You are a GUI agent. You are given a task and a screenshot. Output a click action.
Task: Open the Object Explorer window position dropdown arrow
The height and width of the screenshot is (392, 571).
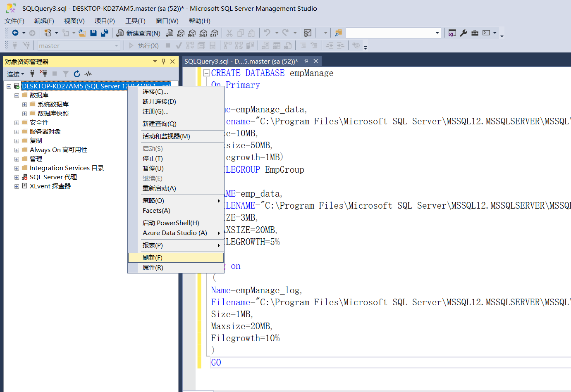coord(155,61)
